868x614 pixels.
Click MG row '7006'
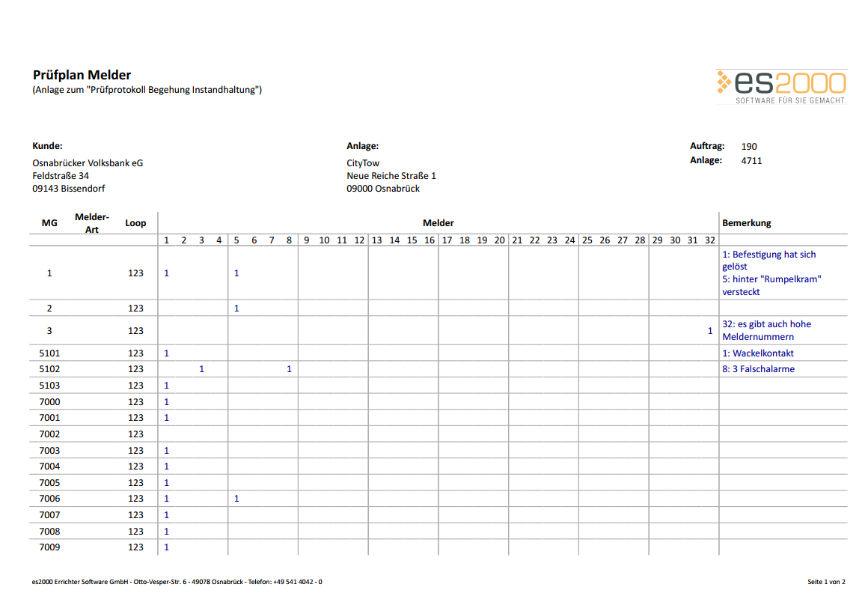pyautogui.click(x=49, y=499)
